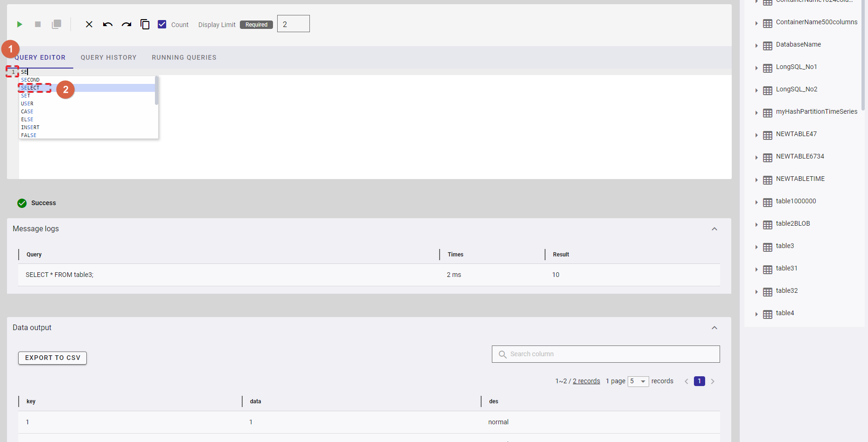Viewport: 868px width, 442px height.
Task: Click the table icon beside table3
Action: pos(768,247)
